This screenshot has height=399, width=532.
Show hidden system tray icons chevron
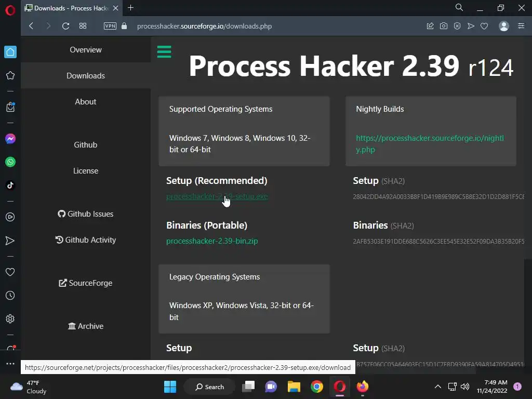[x=438, y=387]
